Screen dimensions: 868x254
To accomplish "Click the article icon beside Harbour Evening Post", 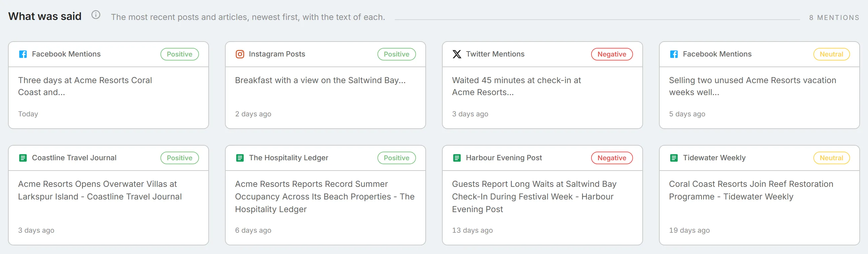I will tap(457, 158).
